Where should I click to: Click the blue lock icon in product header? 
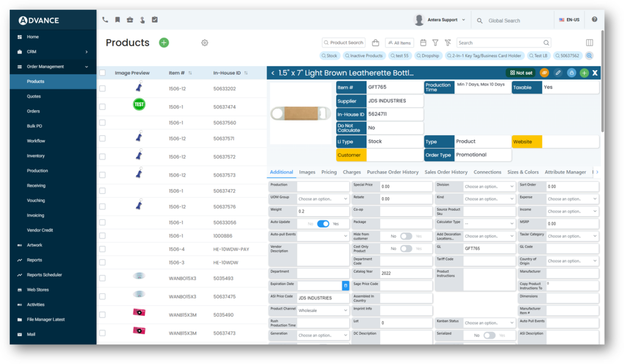tap(571, 73)
